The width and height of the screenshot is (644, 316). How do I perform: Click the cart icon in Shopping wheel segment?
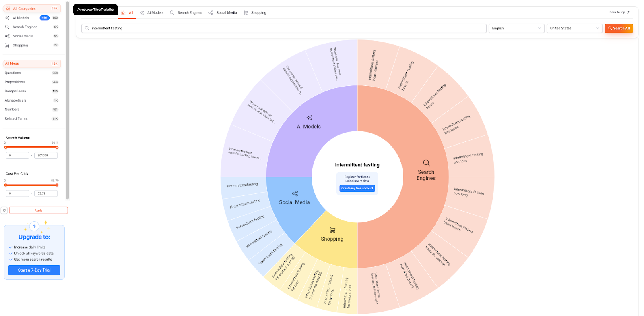click(x=332, y=230)
